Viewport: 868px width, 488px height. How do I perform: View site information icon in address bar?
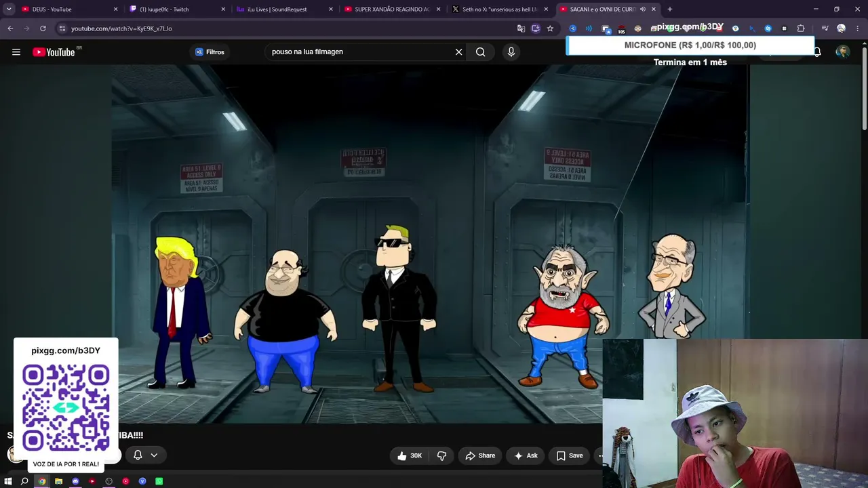tap(62, 28)
